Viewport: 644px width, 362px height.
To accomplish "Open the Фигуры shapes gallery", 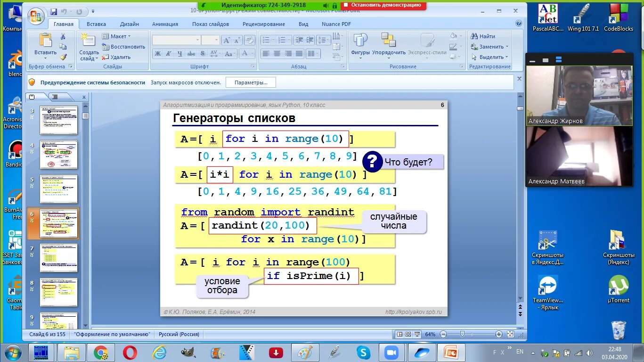I will pyautogui.click(x=360, y=45).
